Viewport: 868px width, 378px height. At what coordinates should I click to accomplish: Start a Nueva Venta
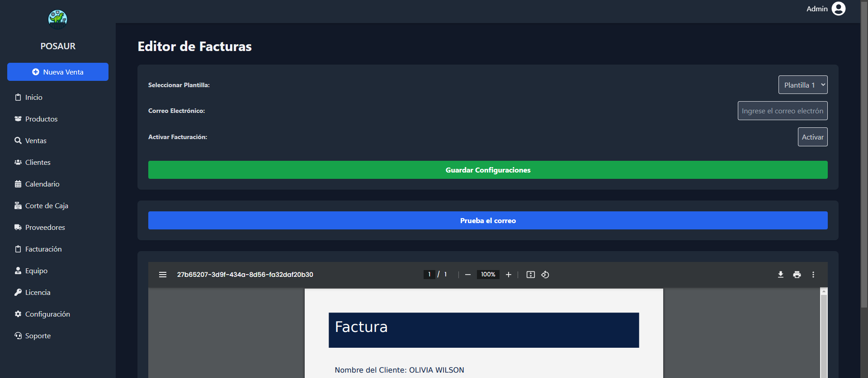point(58,72)
